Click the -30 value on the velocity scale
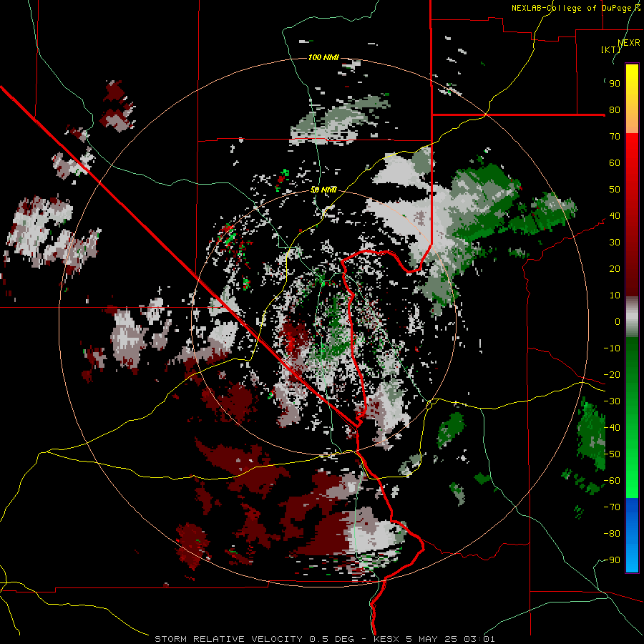Image resolution: width=644 pixels, height=644 pixels. (612, 401)
